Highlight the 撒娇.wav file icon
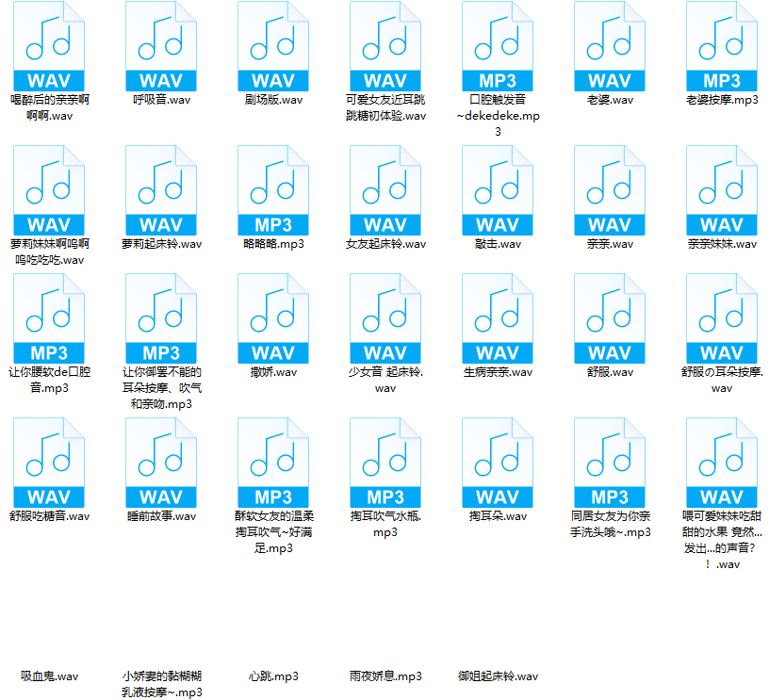Viewport: 769px width, 700px height. (x=273, y=318)
